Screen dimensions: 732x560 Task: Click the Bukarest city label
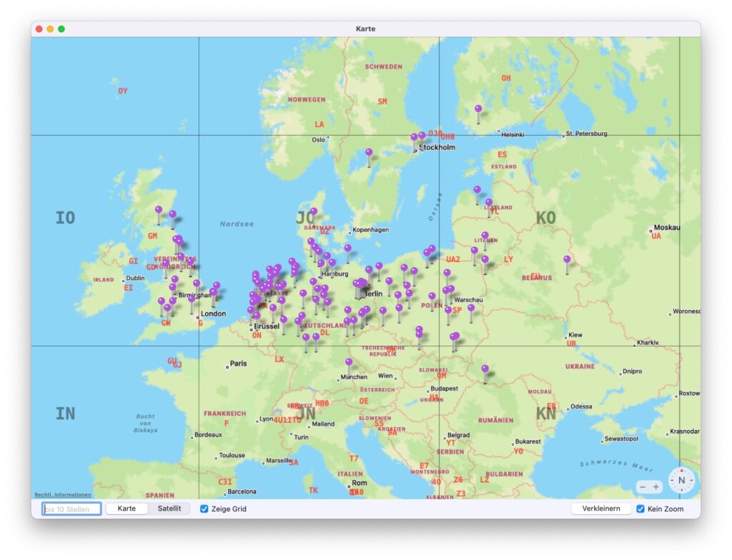(x=528, y=441)
